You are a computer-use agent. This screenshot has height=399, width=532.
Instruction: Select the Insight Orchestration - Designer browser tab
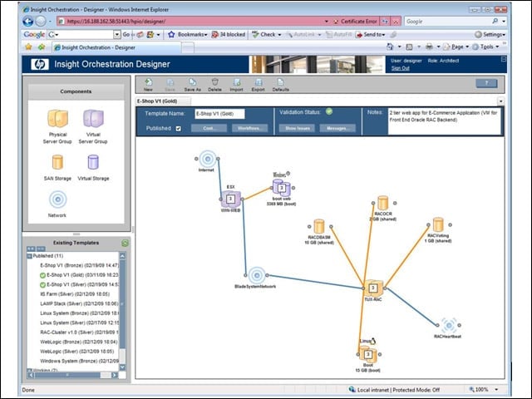pyautogui.click(x=116, y=47)
